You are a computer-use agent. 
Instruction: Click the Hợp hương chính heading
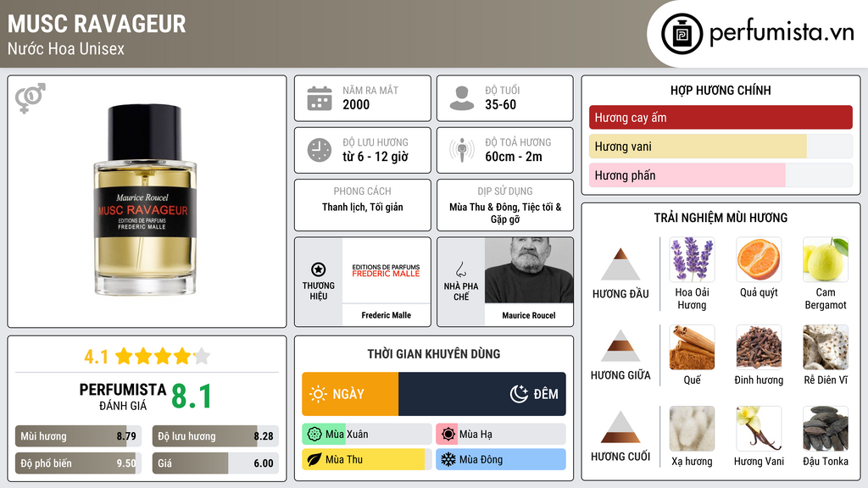[x=721, y=90]
